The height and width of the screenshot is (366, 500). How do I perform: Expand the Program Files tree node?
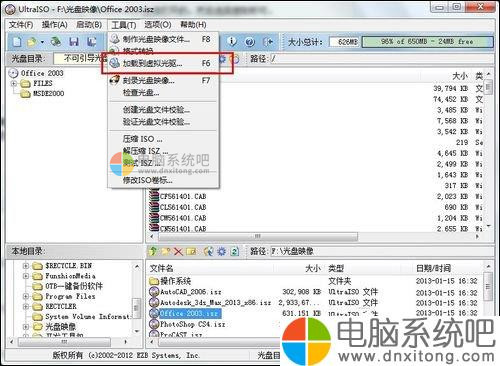point(26,296)
